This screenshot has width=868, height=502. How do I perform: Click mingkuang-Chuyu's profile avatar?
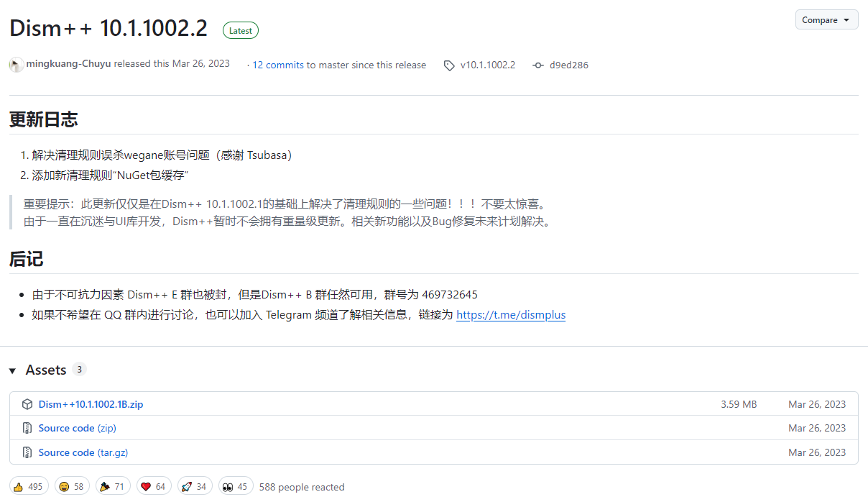pyautogui.click(x=16, y=65)
